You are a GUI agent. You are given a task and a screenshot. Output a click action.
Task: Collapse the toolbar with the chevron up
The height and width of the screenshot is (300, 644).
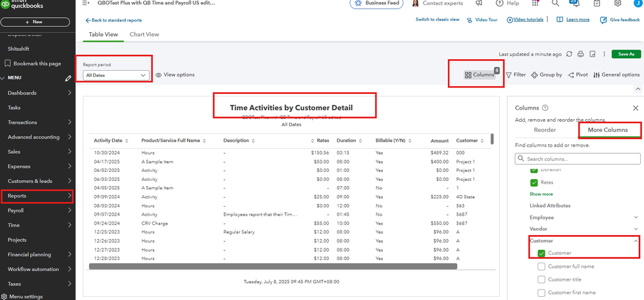coord(638,89)
